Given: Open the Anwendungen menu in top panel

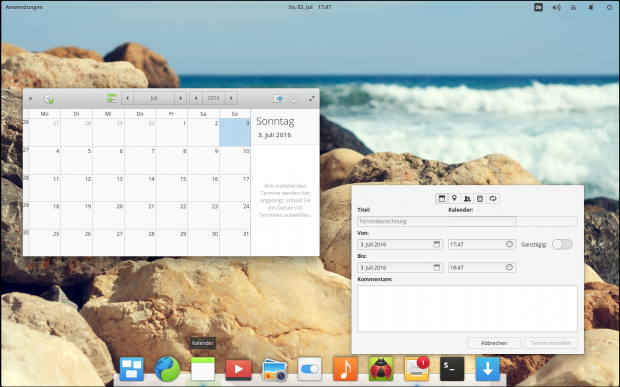Looking at the screenshot, I should (x=24, y=7).
